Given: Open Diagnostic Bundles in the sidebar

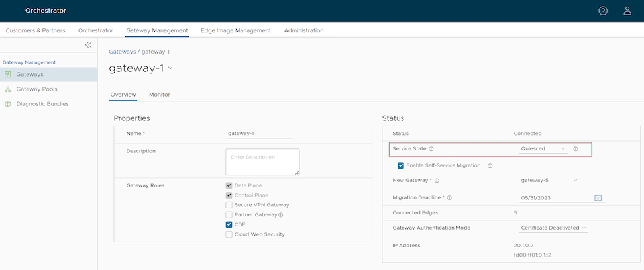Looking at the screenshot, I should coord(42,104).
